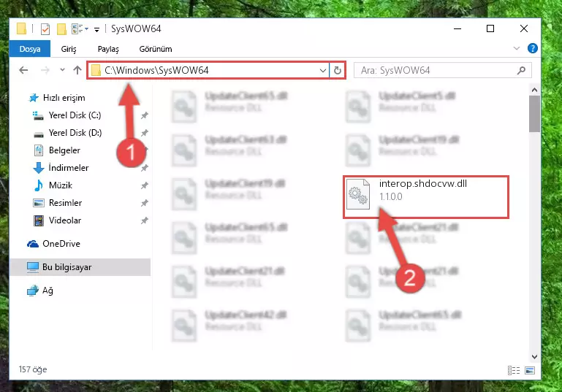Go back with the left arrow button
Image resolution: width=562 pixels, height=392 pixels.
23,70
